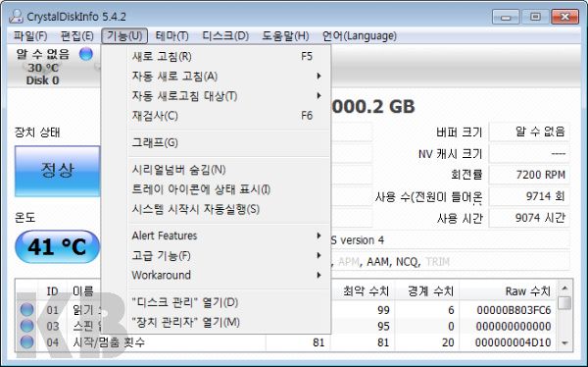Click the AAM feature label
The width and height of the screenshot is (588, 367).
tap(378, 261)
